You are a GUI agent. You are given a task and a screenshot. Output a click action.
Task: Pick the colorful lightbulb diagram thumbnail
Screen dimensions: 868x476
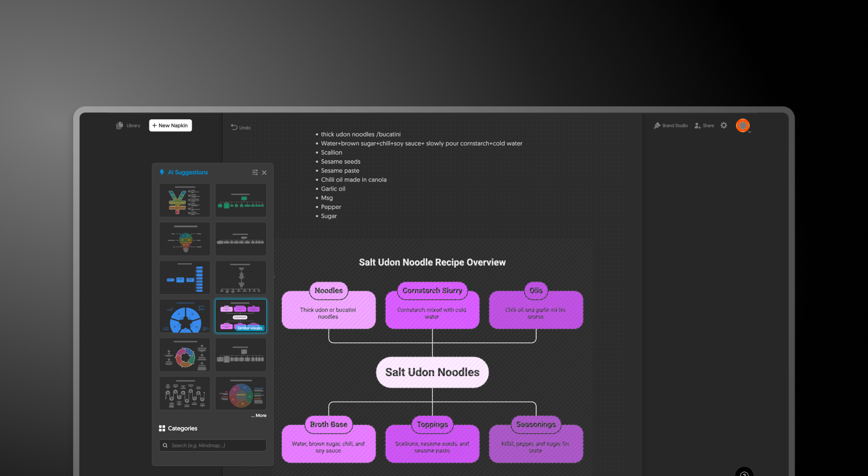(x=185, y=239)
